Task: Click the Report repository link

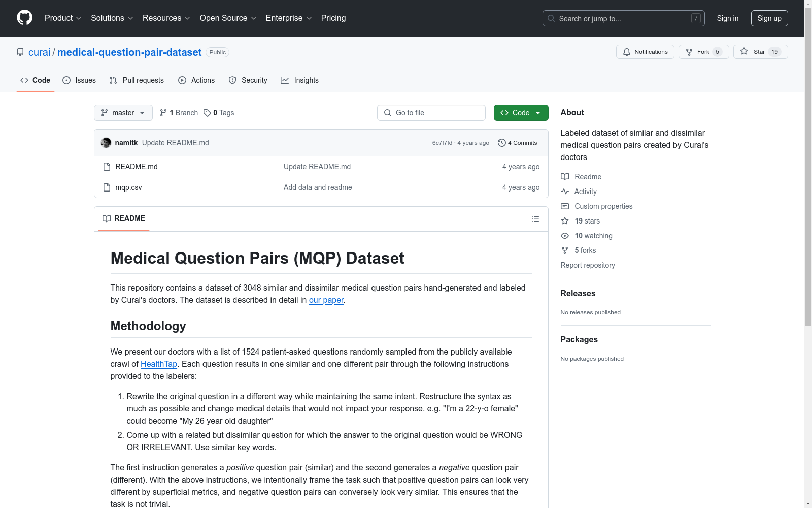Action: point(588,265)
